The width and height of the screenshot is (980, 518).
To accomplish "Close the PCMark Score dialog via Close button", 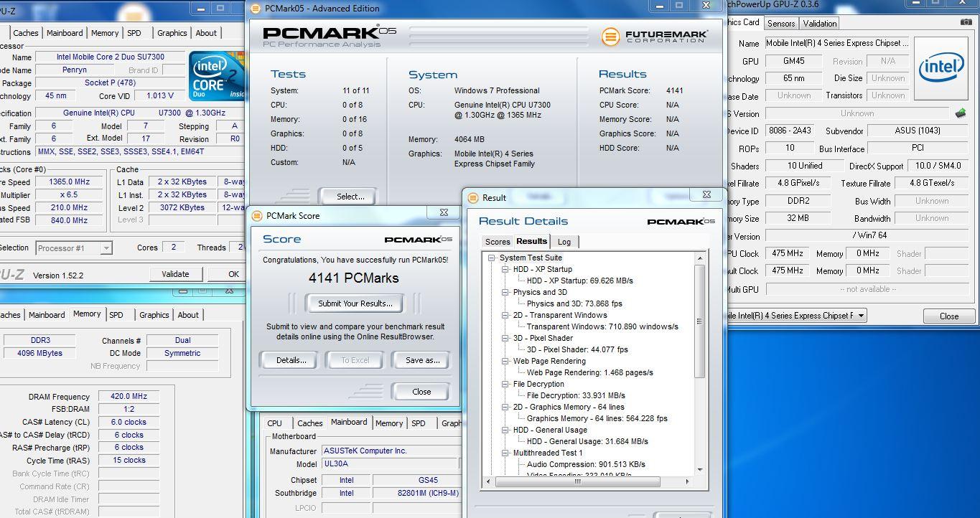I will click(x=421, y=392).
